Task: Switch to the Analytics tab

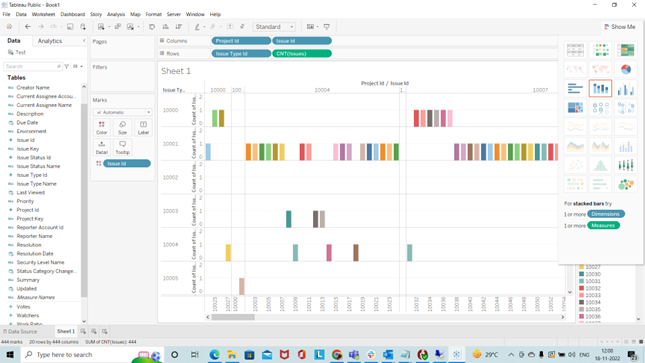Action: coord(50,41)
